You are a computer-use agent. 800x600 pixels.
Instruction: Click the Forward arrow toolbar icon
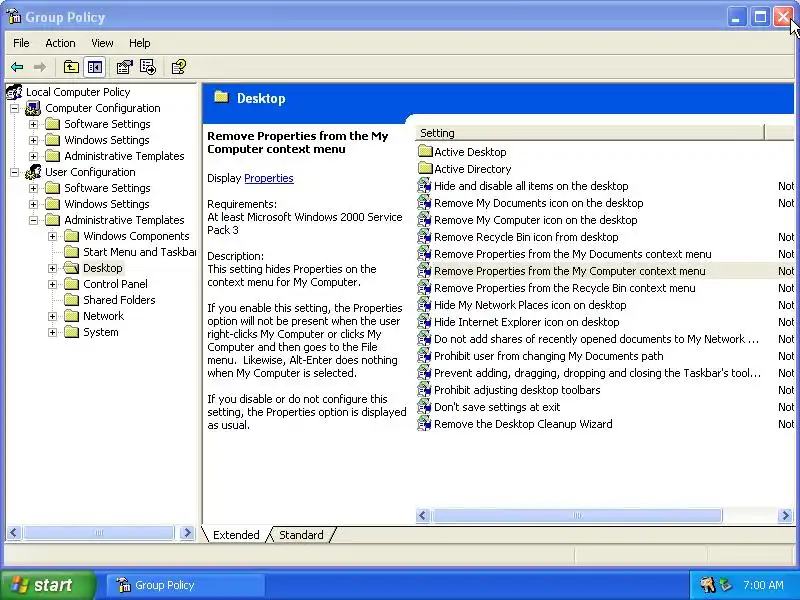(x=40, y=67)
